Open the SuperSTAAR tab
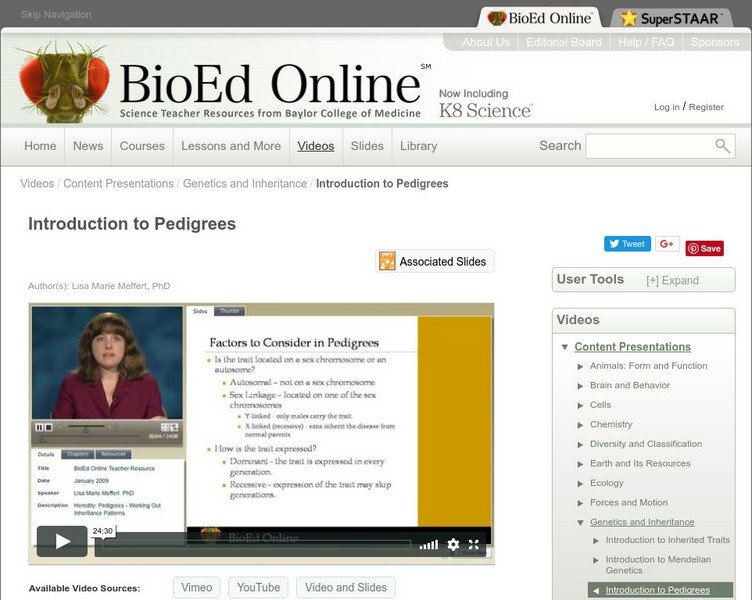752x600 pixels. tap(671, 18)
